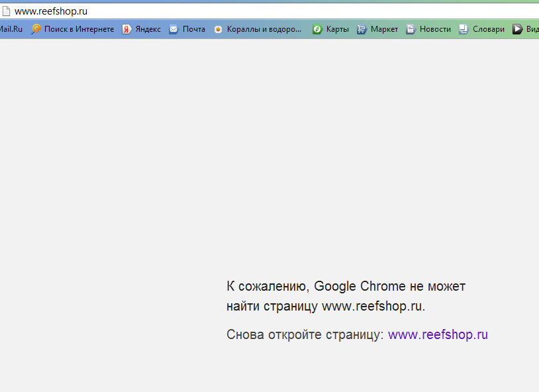
Task: Open the Поиск в Интернете bookmark label
Action: [x=79, y=29]
